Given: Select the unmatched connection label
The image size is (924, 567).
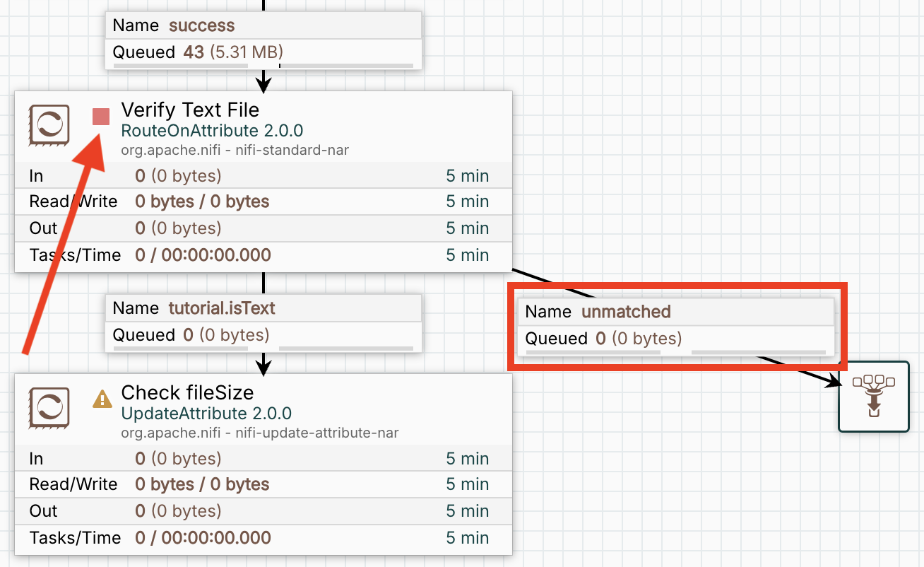Looking at the screenshot, I should pos(626,312).
